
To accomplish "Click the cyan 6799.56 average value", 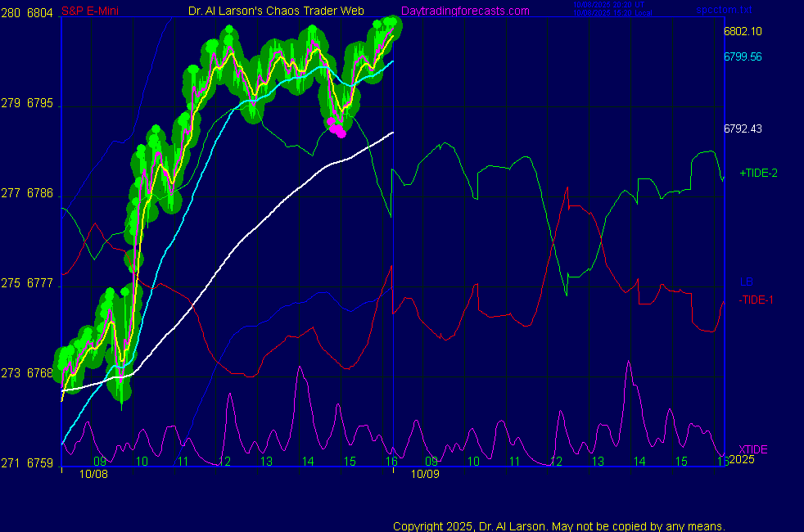I will [743, 57].
